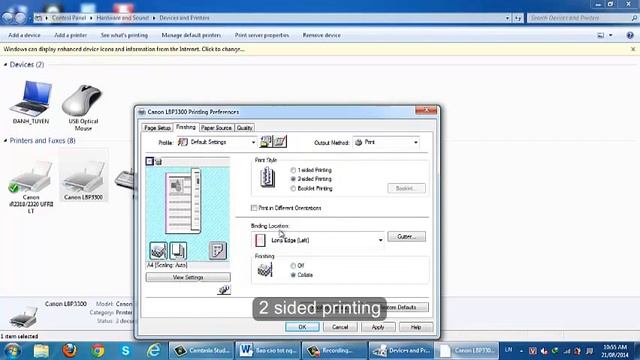Open the Output Method dropdown
Viewport: 640px width, 360px height.
(416, 142)
